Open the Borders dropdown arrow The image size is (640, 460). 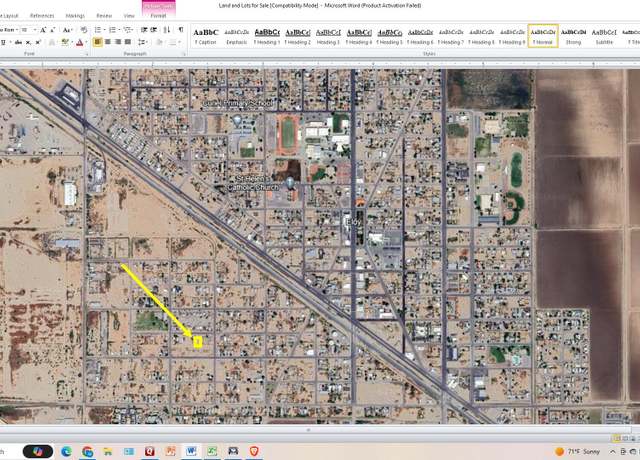(180, 42)
